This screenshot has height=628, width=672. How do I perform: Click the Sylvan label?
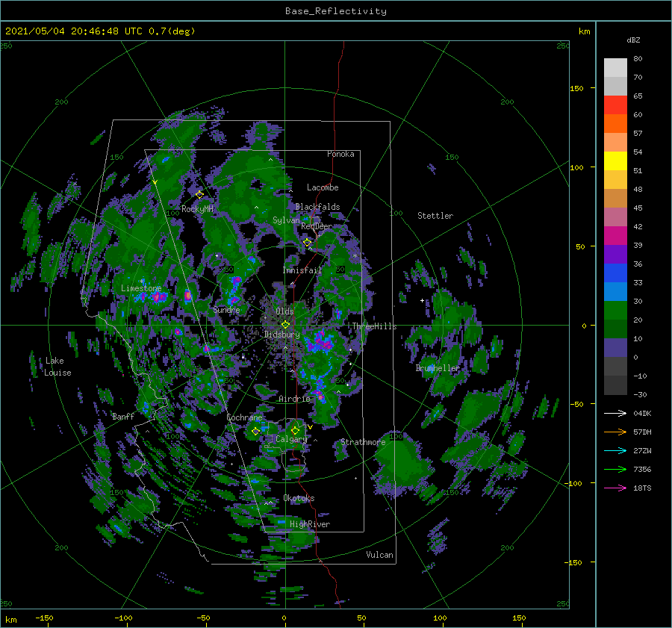(x=286, y=220)
